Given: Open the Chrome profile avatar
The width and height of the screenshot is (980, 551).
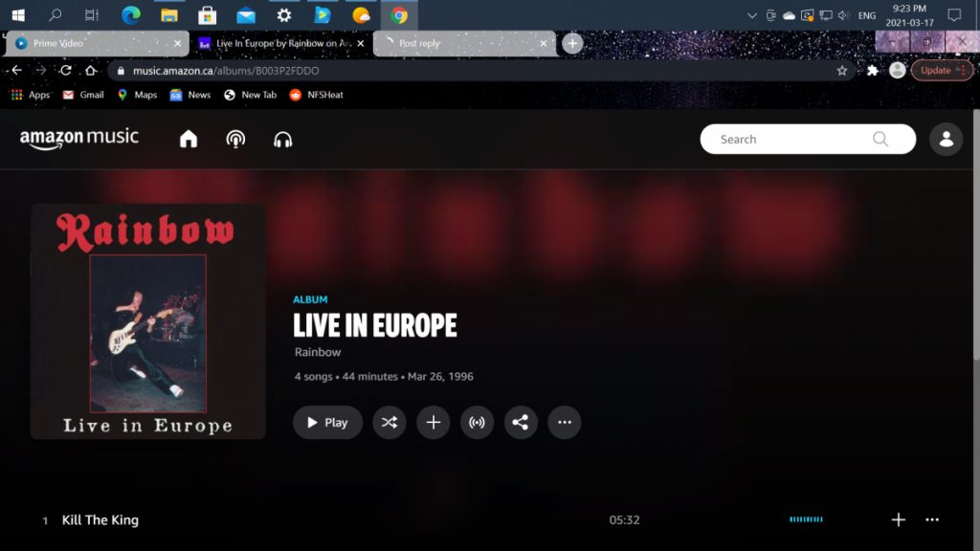Looking at the screenshot, I should [x=898, y=70].
